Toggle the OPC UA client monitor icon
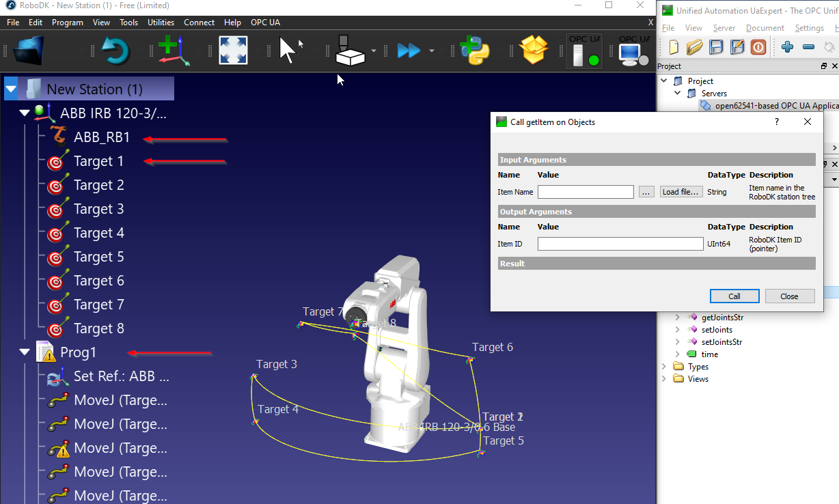Image resolution: width=839 pixels, height=504 pixels. click(633, 51)
